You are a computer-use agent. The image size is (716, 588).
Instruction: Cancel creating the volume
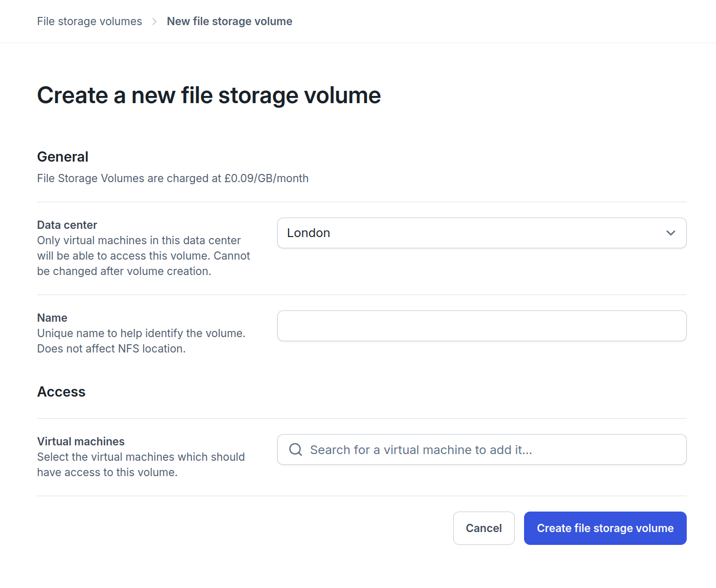[483, 528]
